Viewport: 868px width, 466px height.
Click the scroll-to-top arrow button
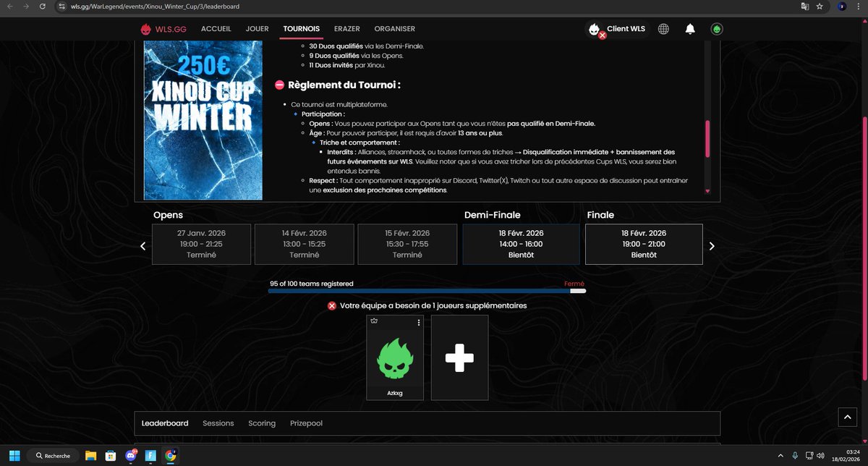pyautogui.click(x=848, y=417)
